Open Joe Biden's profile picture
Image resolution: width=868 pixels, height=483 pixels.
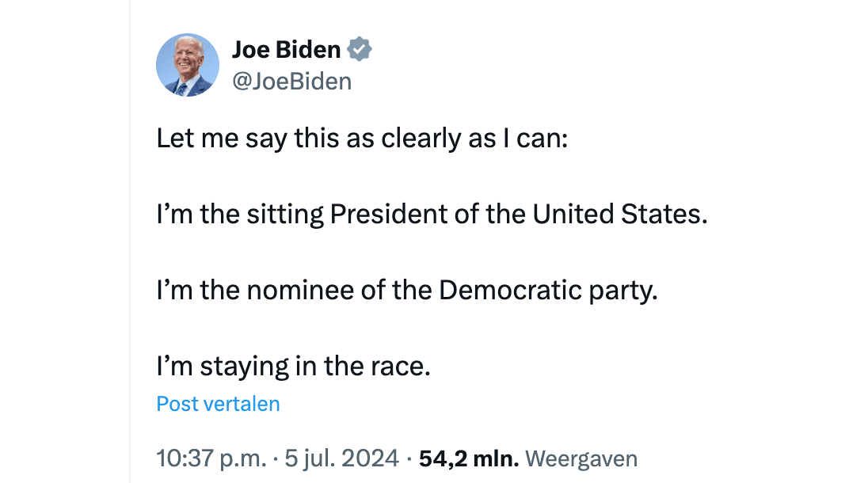click(188, 65)
